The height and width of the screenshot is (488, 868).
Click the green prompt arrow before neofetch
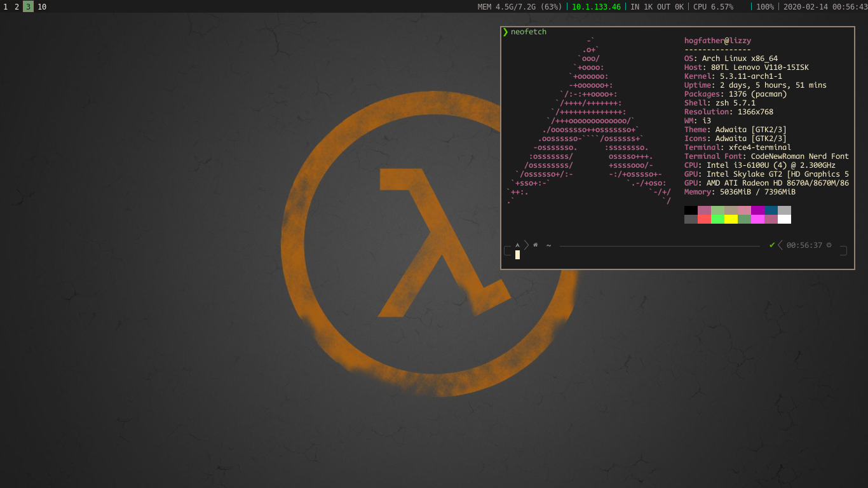(505, 32)
